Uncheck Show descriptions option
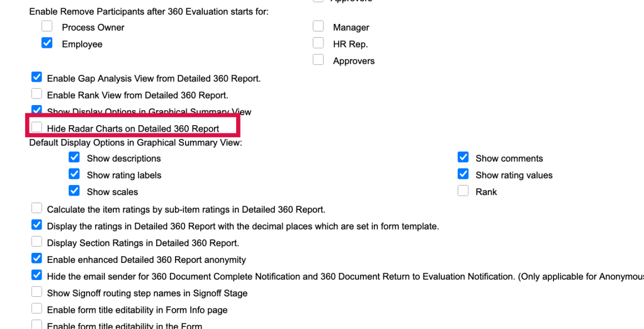The image size is (644, 329). [x=74, y=158]
